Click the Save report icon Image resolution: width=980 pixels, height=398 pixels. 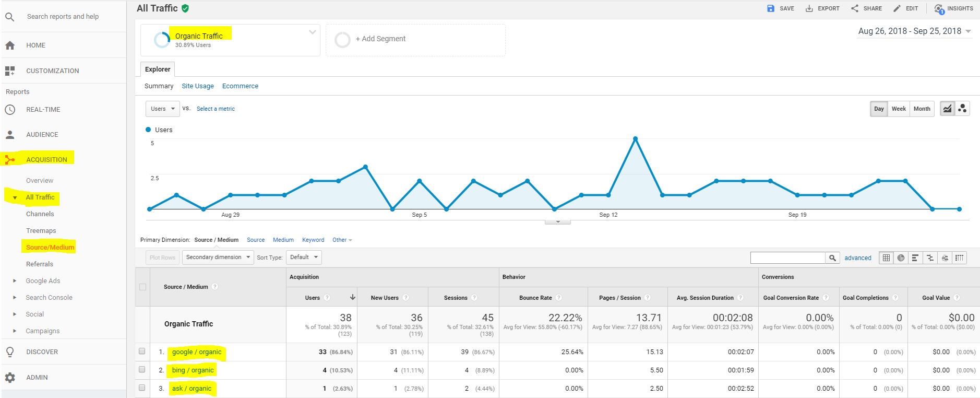(771, 8)
